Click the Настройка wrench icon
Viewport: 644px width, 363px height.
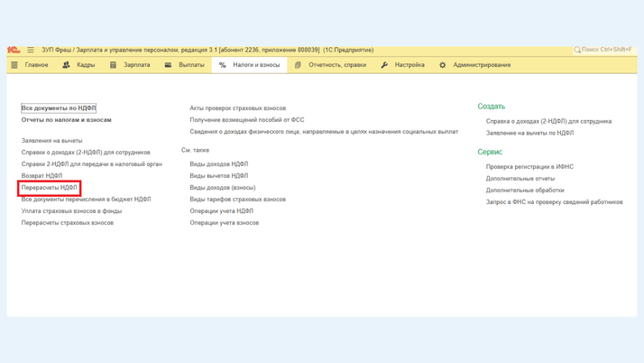384,65
